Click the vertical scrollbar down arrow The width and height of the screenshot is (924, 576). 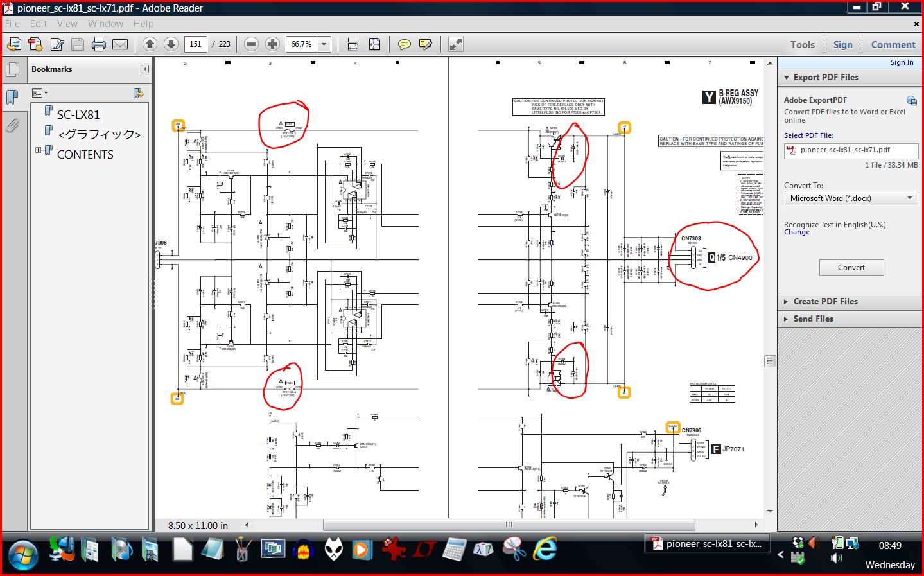coord(770,512)
